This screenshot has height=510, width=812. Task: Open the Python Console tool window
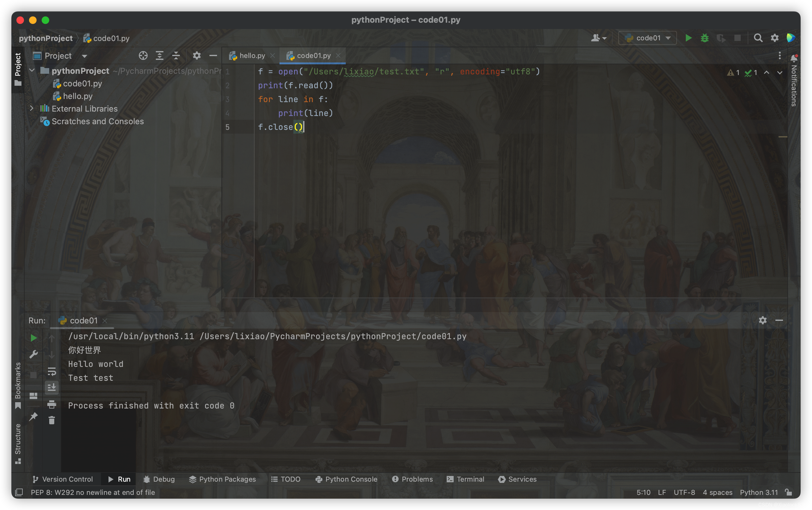[x=346, y=479]
